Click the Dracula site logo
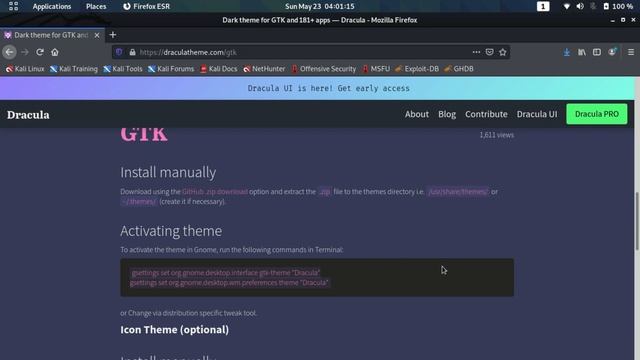Viewport: 640px width, 360px height. (x=28, y=115)
